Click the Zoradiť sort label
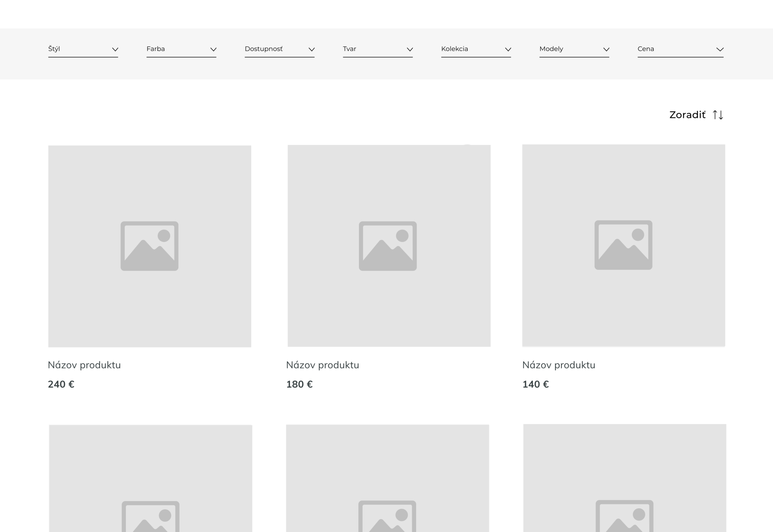This screenshot has width=773, height=532. (x=687, y=115)
